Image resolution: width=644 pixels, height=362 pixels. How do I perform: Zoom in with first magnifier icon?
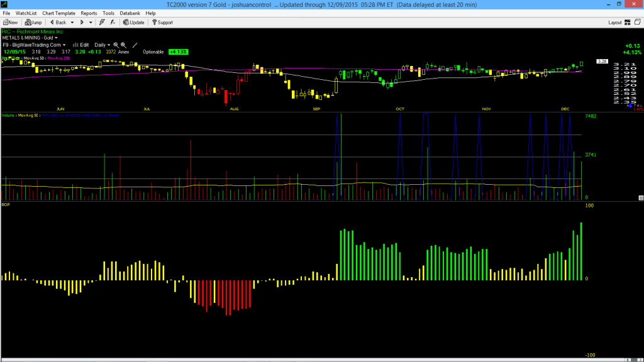point(116,45)
